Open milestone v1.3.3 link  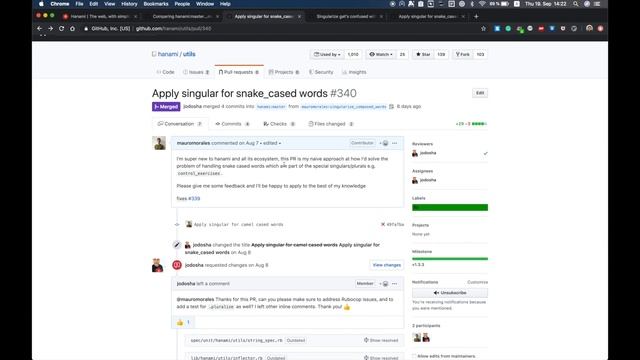click(418, 264)
